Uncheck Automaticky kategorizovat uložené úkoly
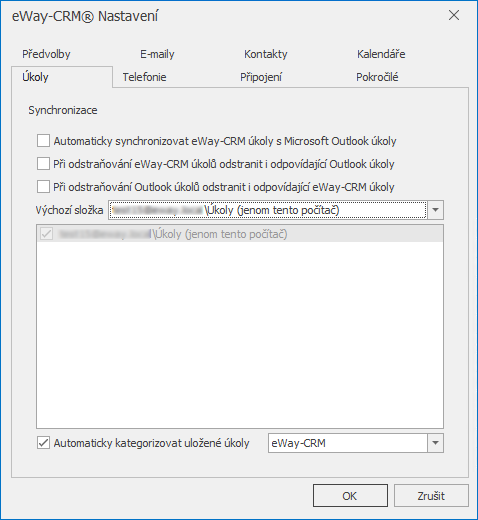Image resolution: width=478 pixels, height=520 pixels. tap(43, 443)
